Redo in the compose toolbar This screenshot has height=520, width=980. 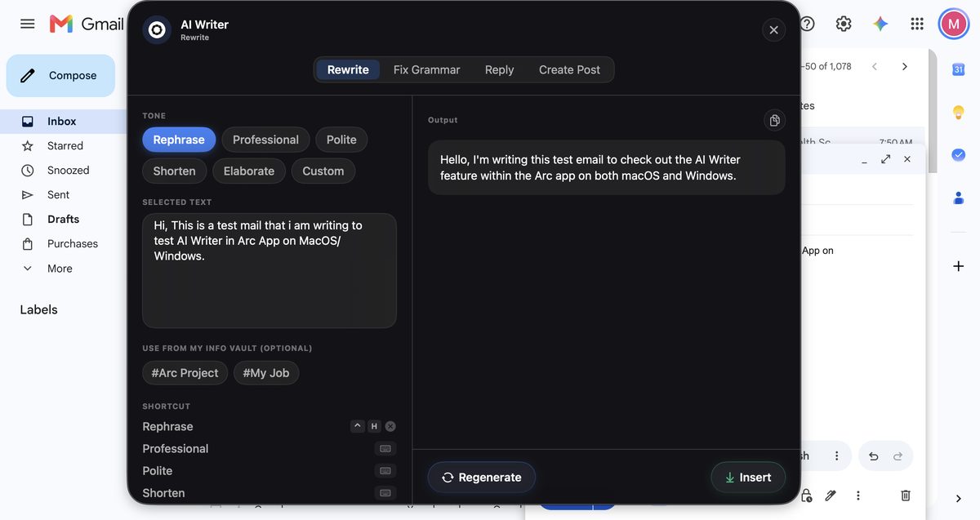898,456
